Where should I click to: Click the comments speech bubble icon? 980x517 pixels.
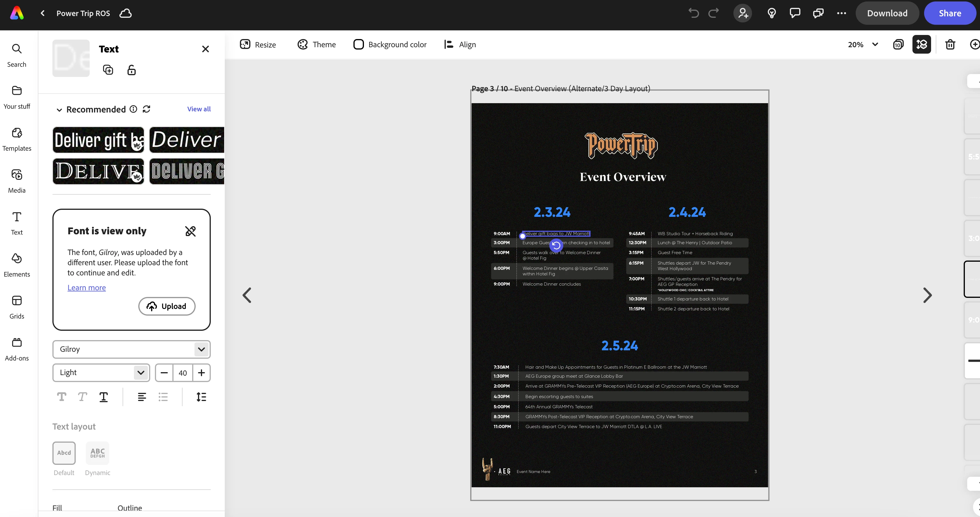coord(795,13)
